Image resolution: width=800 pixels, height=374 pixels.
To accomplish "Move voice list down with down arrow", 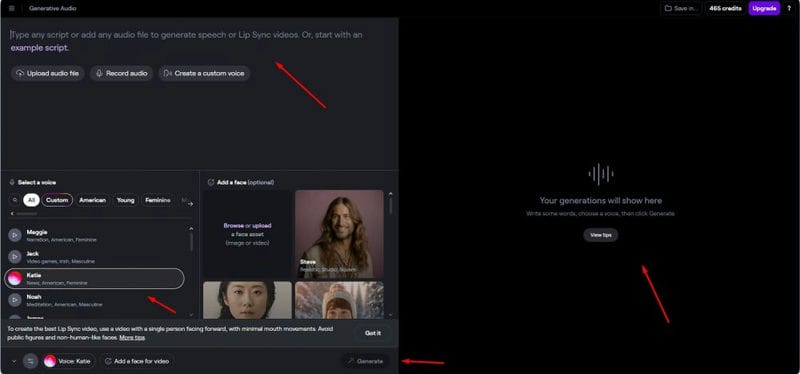I will 191,315.
